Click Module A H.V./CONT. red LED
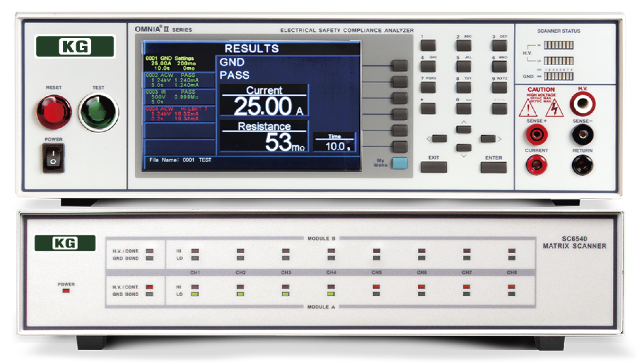 (x=150, y=287)
